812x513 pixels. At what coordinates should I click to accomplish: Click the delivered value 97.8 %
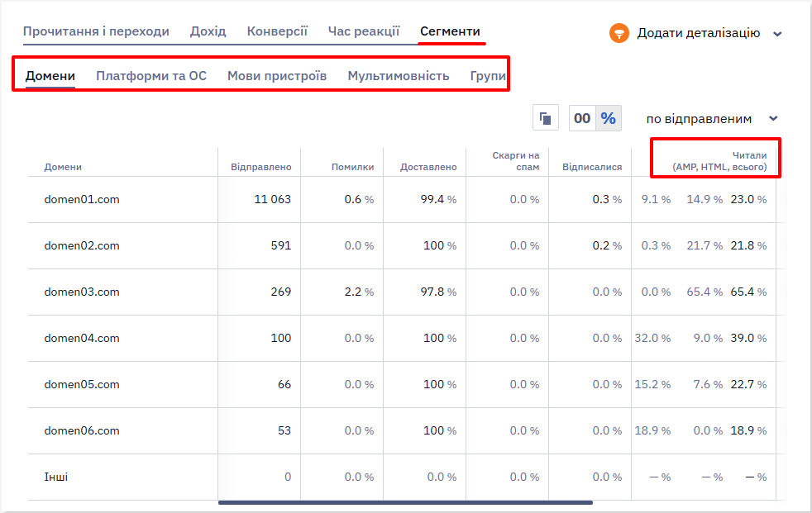click(x=438, y=292)
